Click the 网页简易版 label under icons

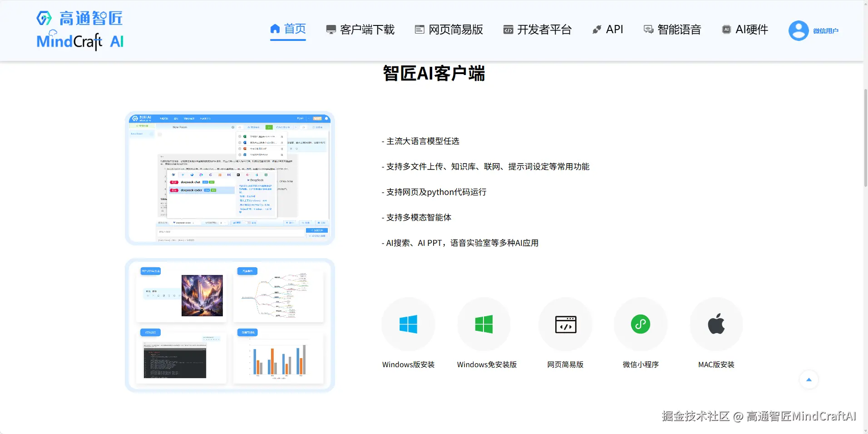coord(565,364)
